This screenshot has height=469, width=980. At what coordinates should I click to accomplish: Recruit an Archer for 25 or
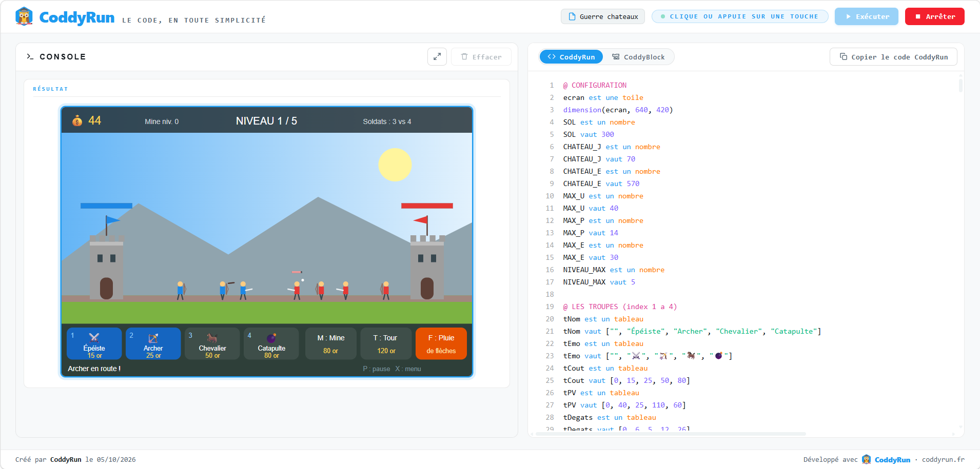tap(153, 343)
